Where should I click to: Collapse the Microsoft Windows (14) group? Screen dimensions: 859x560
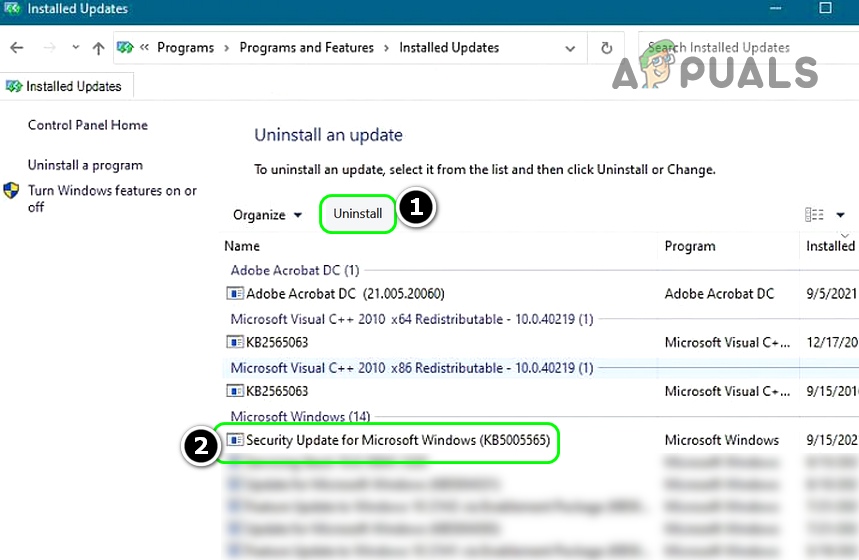tap(300, 416)
